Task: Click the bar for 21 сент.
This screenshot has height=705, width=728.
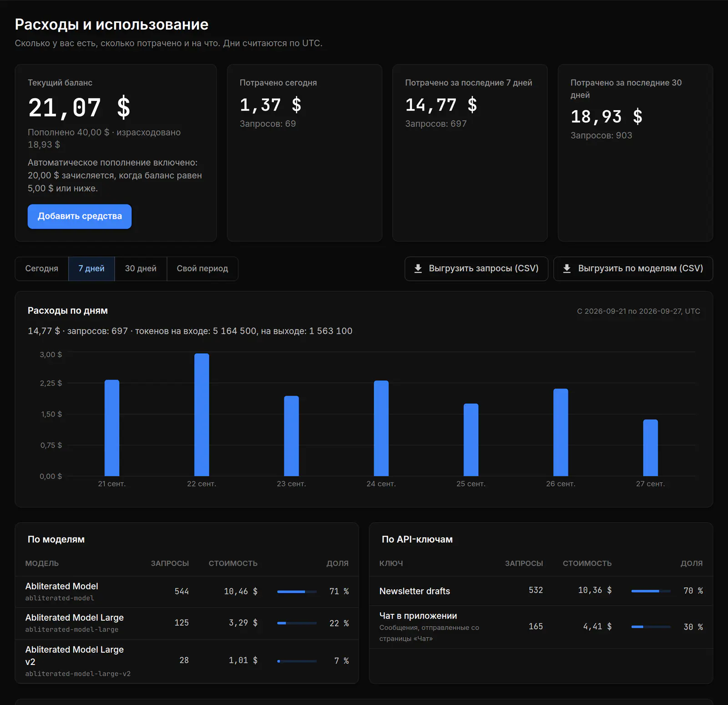Action: pos(112,428)
